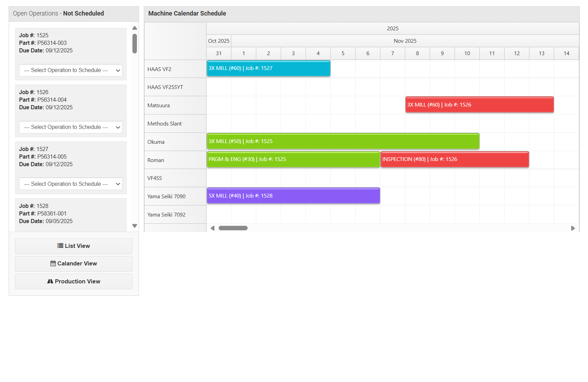Click the down scroll arrow in Open Operations panel
The image size is (588, 382).
tap(134, 226)
